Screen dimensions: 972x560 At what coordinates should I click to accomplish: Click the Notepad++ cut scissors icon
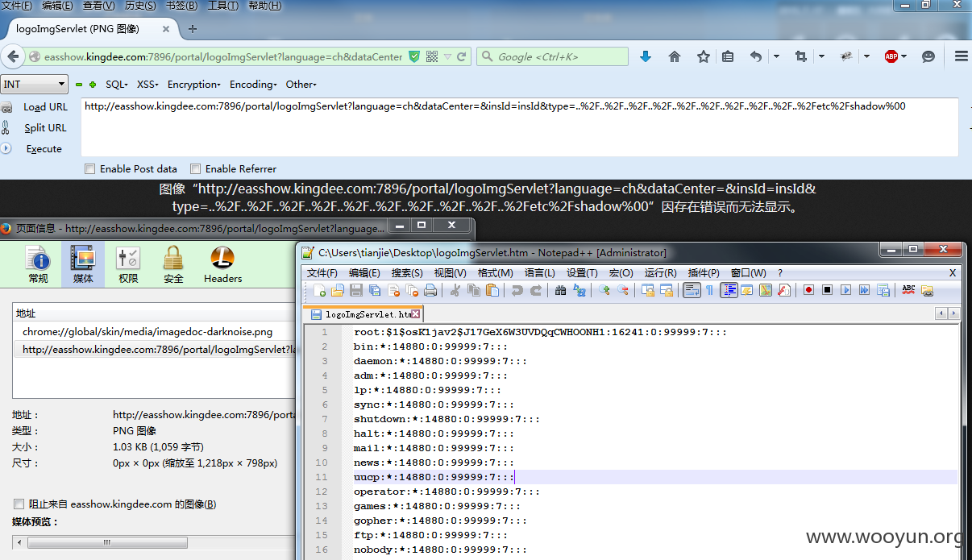pos(455,291)
